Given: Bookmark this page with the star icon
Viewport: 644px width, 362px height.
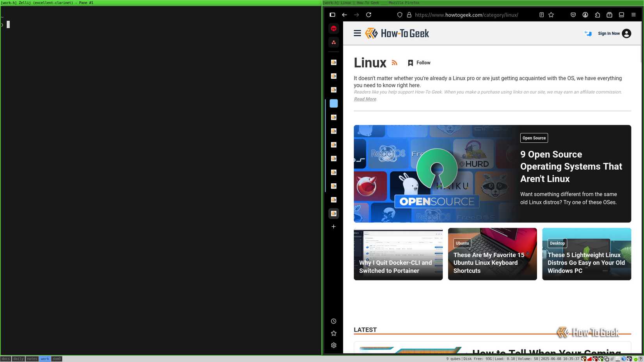Looking at the screenshot, I should [x=551, y=15].
